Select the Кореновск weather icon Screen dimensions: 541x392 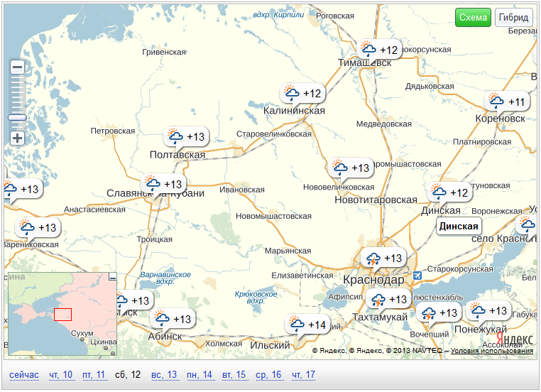pyautogui.click(x=495, y=102)
